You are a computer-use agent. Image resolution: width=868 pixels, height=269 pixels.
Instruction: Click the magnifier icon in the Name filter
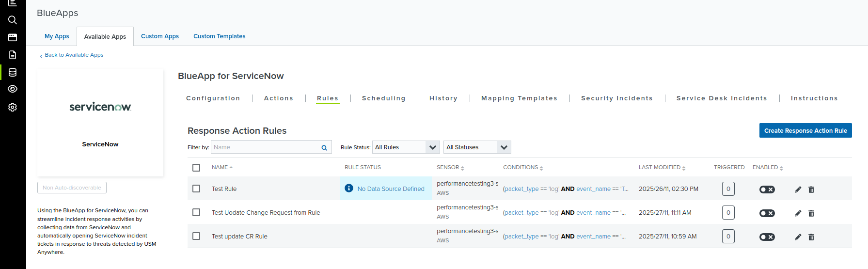point(324,148)
